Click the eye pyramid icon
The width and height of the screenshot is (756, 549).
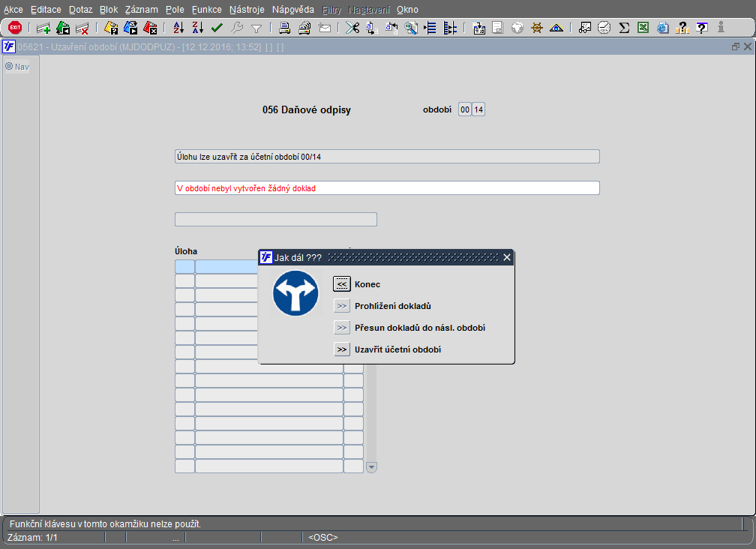tap(556, 28)
